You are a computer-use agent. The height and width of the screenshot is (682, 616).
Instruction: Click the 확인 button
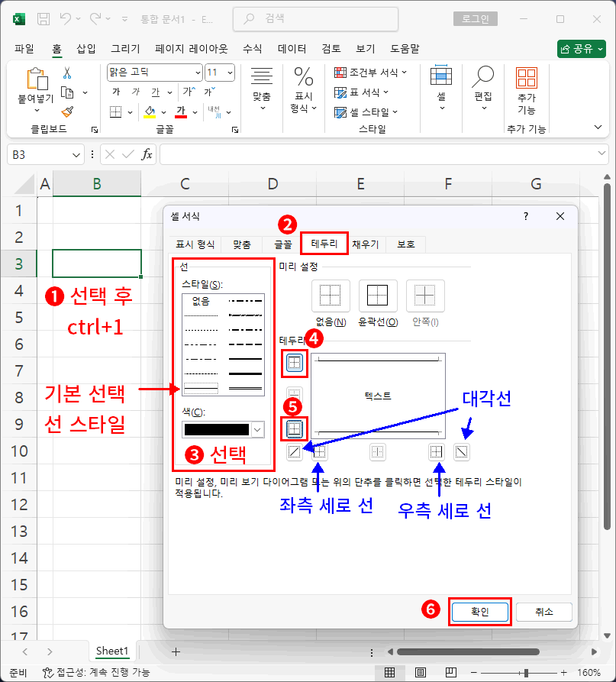pyautogui.click(x=480, y=612)
